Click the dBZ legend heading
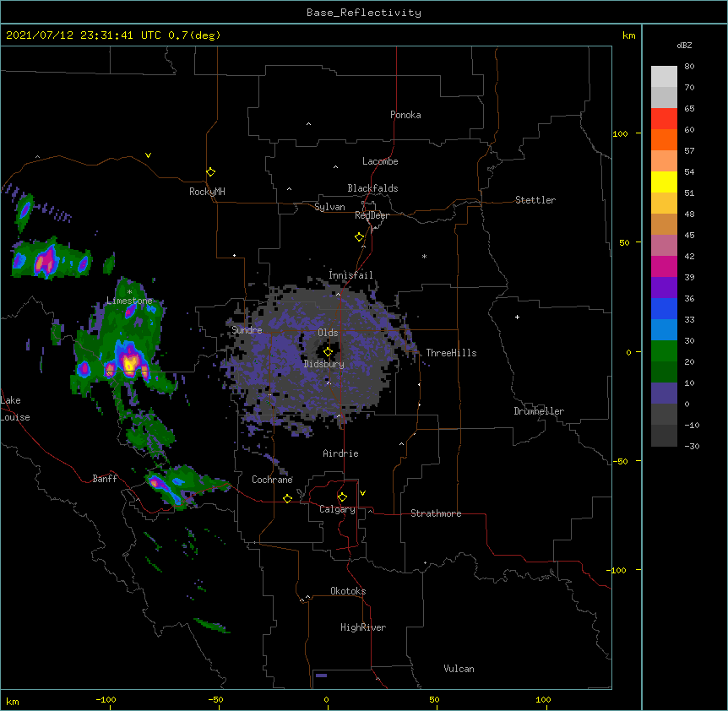The width and height of the screenshot is (728, 711). point(684,45)
